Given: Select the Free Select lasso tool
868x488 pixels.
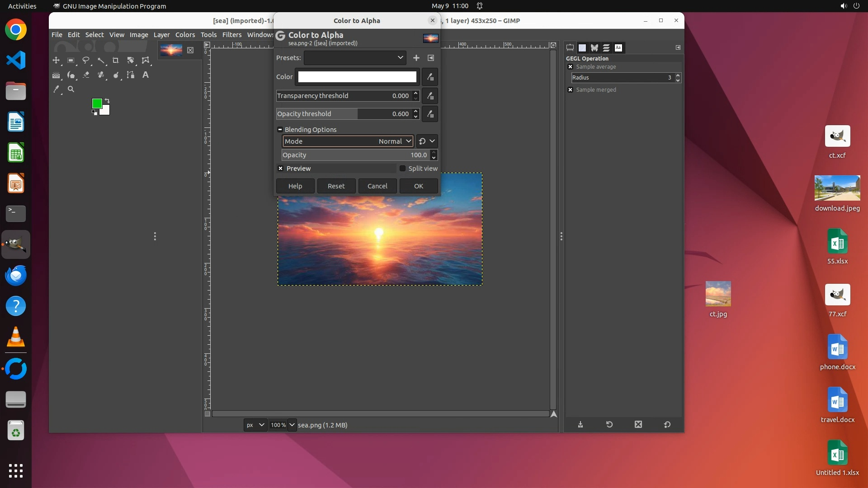Looking at the screenshot, I should click(x=86, y=61).
